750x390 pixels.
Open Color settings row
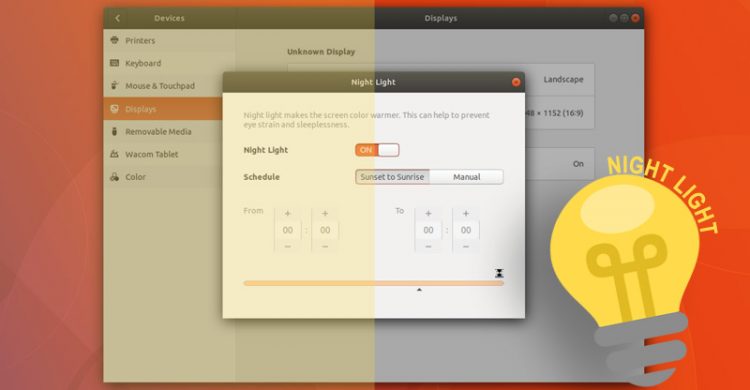click(163, 177)
